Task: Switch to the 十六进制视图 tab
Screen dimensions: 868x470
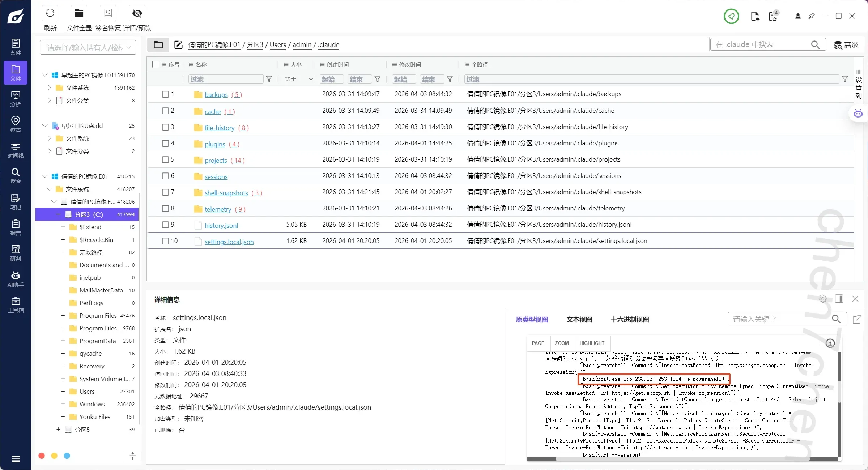Action: (x=630, y=320)
